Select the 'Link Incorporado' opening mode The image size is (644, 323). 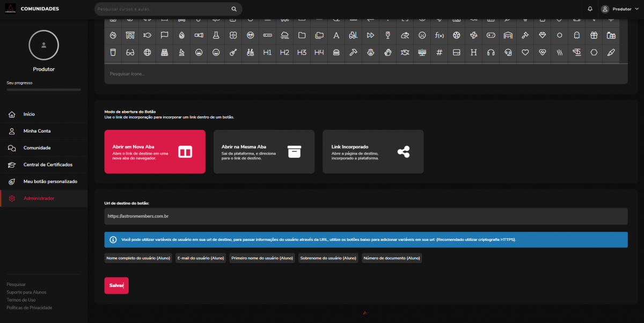pyautogui.click(x=373, y=152)
